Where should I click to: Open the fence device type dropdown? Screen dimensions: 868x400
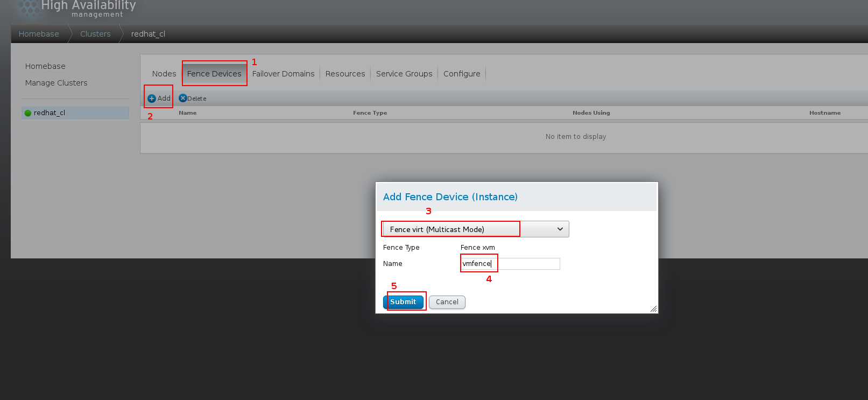point(476,229)
